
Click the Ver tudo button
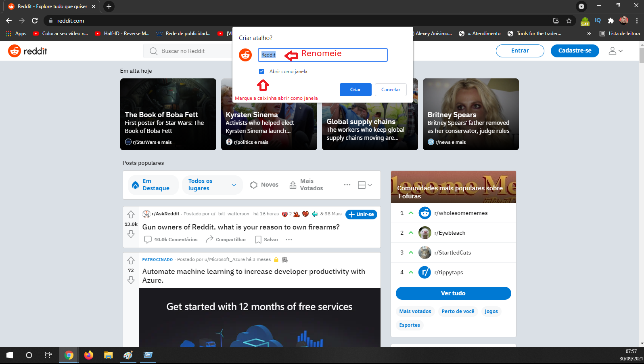coord(453,293)
